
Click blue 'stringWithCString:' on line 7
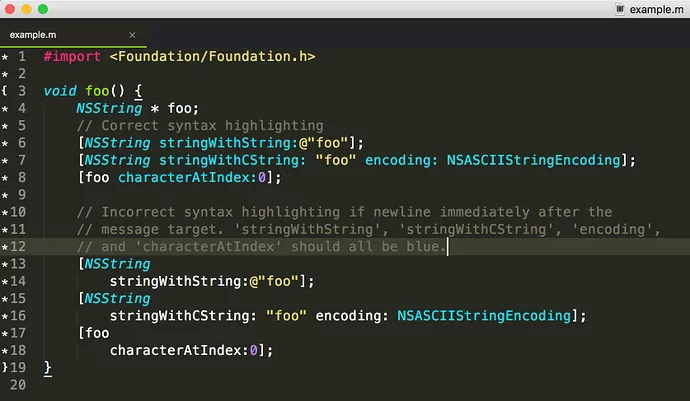click(232, 160)
